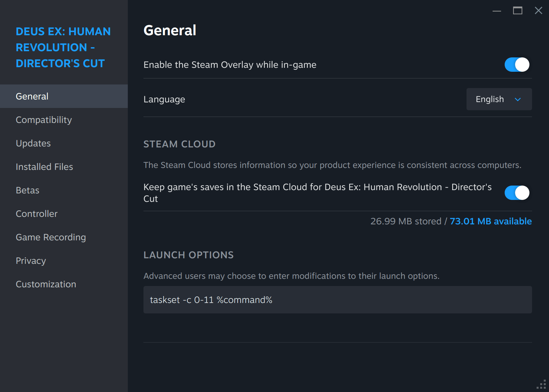Select the General tab in sidebar
This screenshot has width=549, height=392.
32,97
